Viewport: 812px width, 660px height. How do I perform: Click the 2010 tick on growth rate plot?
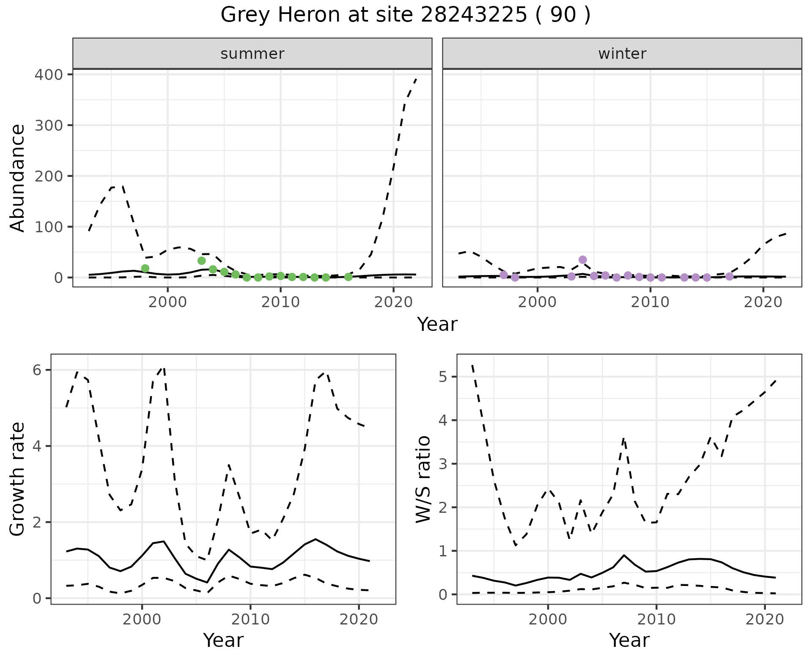pos(250,619)
